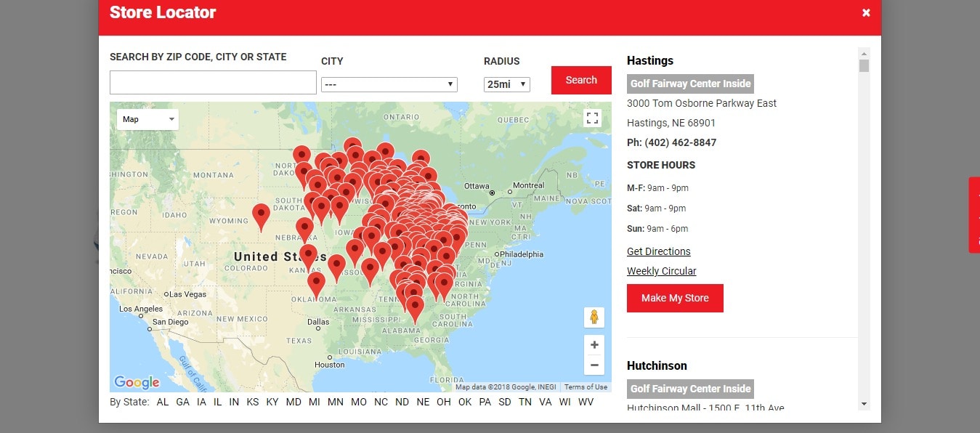Image resolution: width=980 pixels, height=433 pixels.
Task: Filter stores by state IL
Action: pyautogui.click(x=218, y=402)
